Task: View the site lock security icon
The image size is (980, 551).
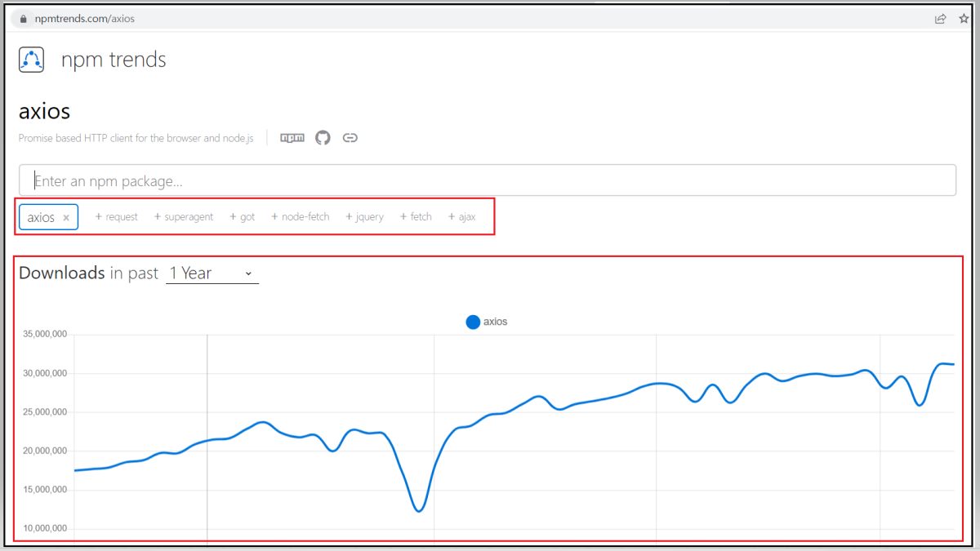Action: pyautogui.click(x=24, y=18)
